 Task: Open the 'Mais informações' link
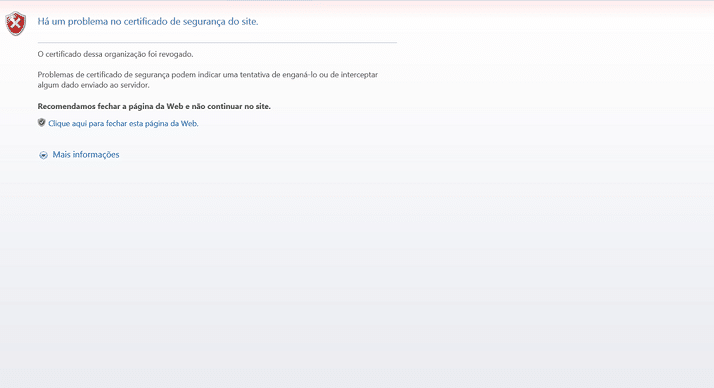pyautogui.click(x=86, y=155)
